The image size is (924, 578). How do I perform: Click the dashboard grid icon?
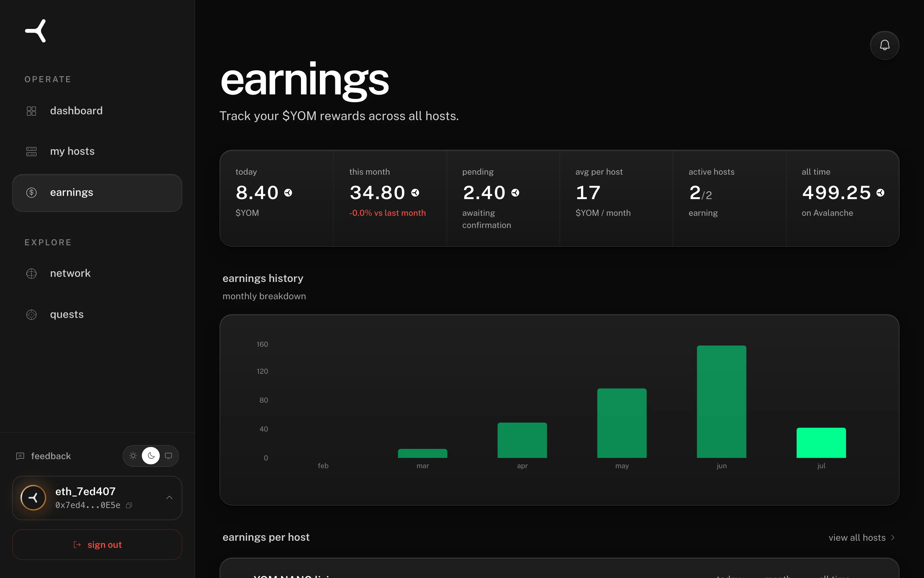coord(31,111)
